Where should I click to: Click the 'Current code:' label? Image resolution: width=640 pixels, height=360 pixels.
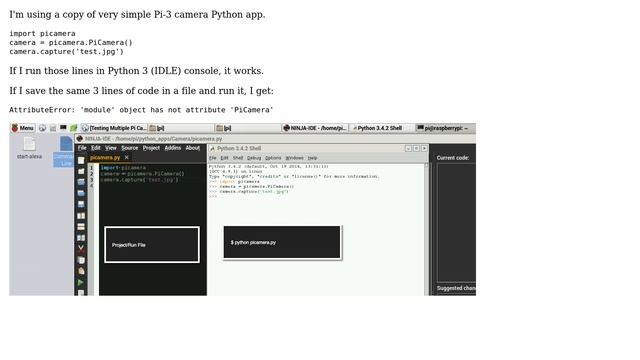click(453, 158)
